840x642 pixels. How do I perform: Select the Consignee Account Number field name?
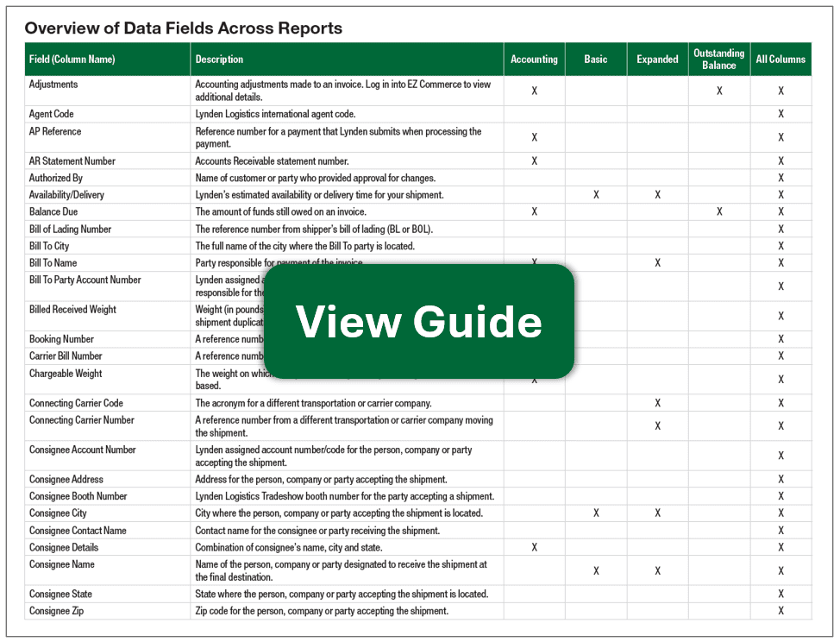(83, 450)
